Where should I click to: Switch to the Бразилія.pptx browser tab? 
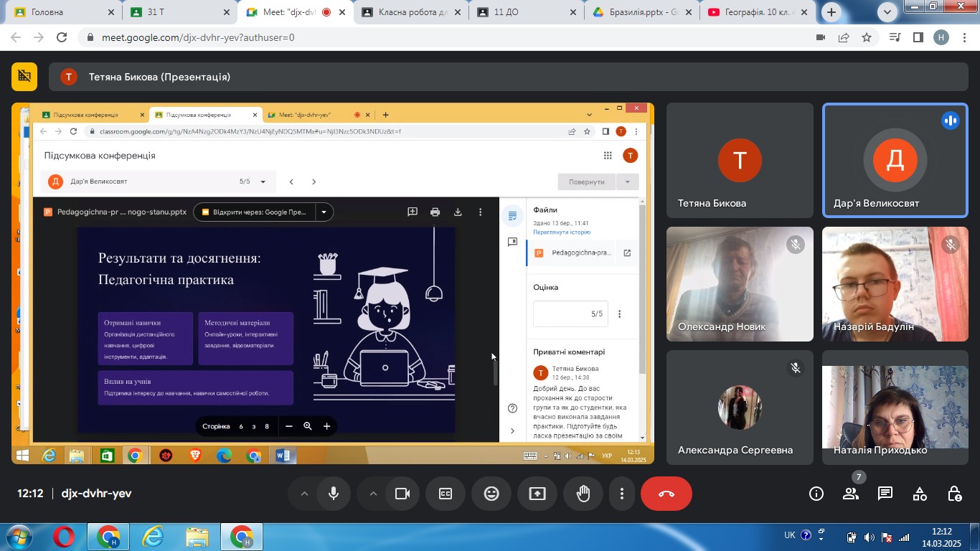(637, 12)
